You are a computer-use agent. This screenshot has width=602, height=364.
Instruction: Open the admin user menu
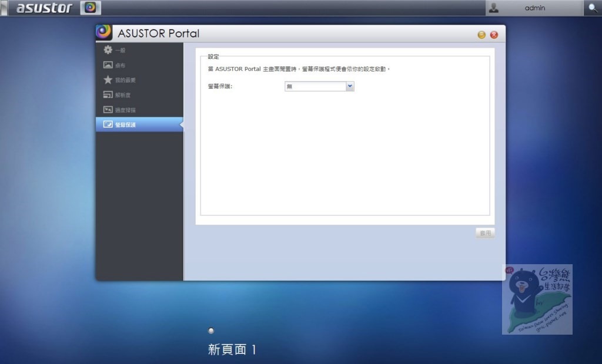[x=534, y=8]
